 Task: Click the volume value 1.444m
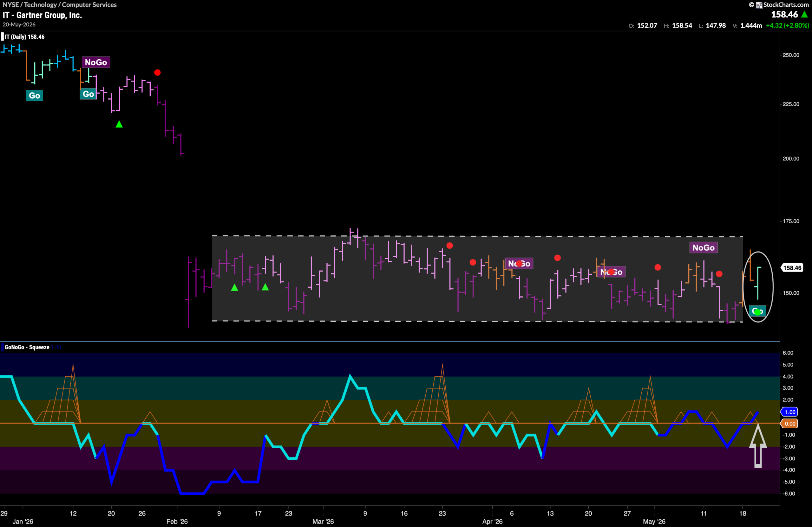tap(751, 26)
